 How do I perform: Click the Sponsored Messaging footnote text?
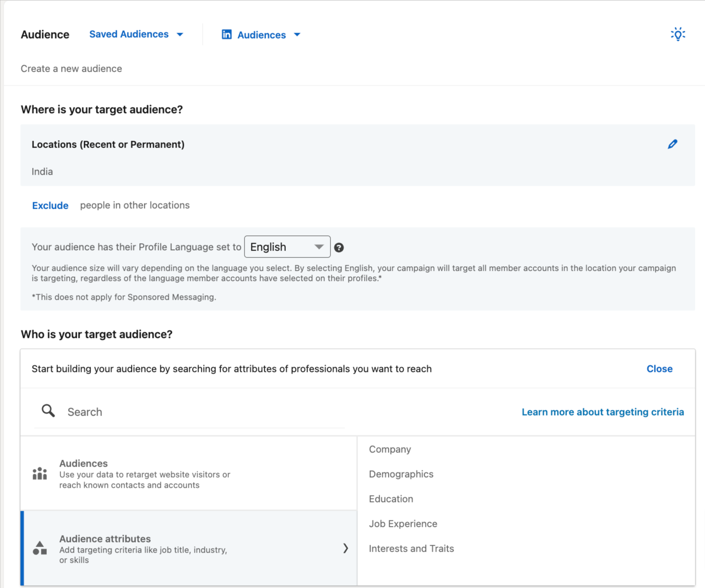tap(124, 297)
